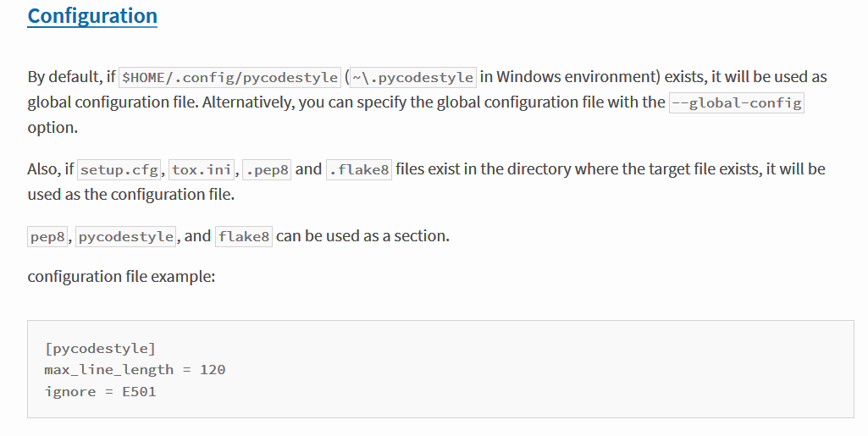Click the "configuration file example:" text
Viewport: 868px width, 436px height.
pos(121,277)
